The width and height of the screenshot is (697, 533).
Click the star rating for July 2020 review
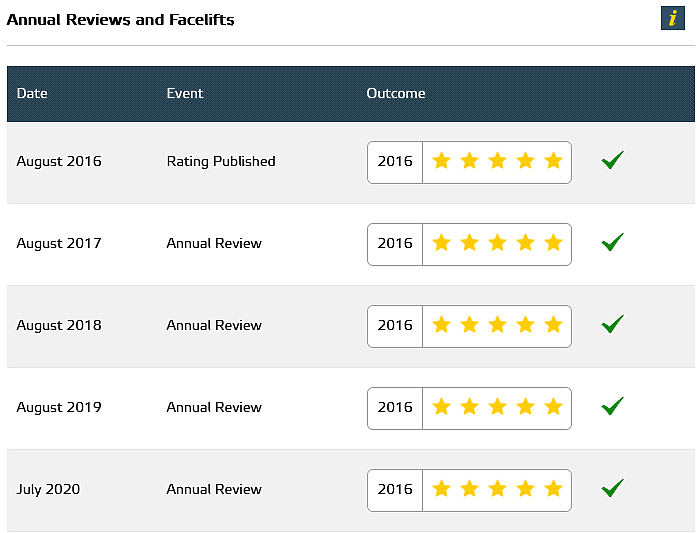pos(497,489)
